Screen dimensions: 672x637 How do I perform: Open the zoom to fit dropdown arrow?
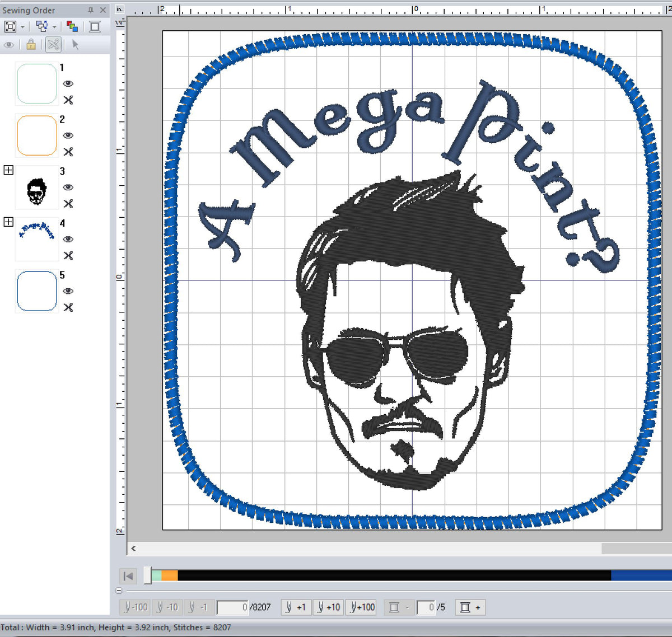point(22,27)
